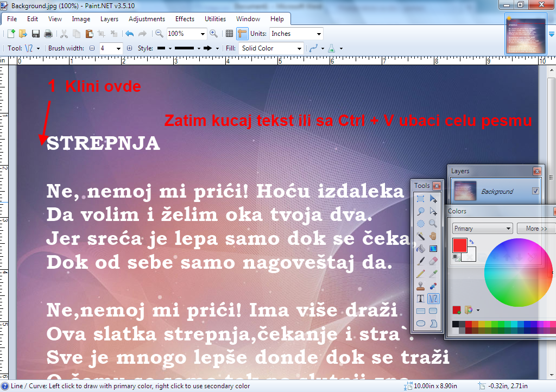The width and height of the screenshot is (556, 392).
Task: Open the line start cap style dropdown
Action: [x=170, y=48]
